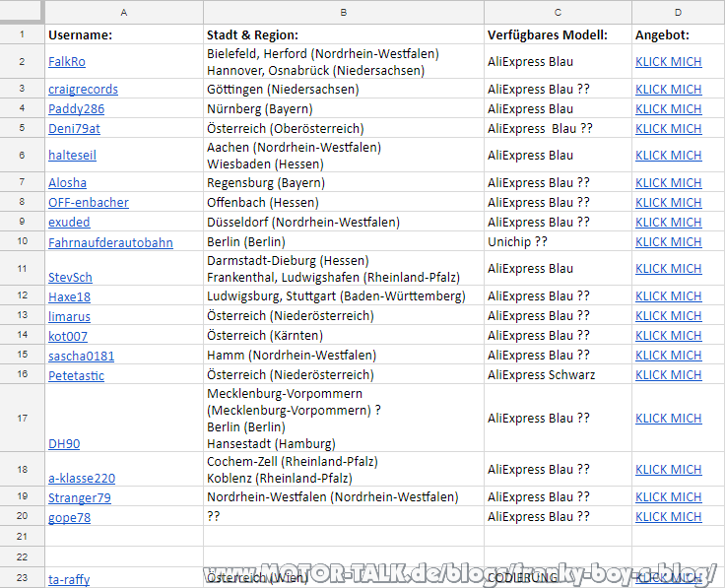
Task: Click KLICK MICH in FalkRo's row
Action: [669, 62]
